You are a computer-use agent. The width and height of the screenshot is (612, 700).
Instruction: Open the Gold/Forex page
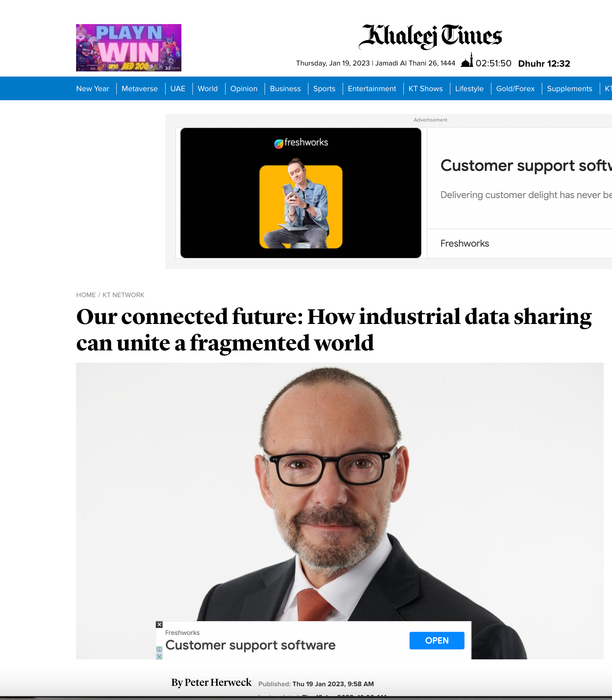pyautogui.click(x=515, y=89)
